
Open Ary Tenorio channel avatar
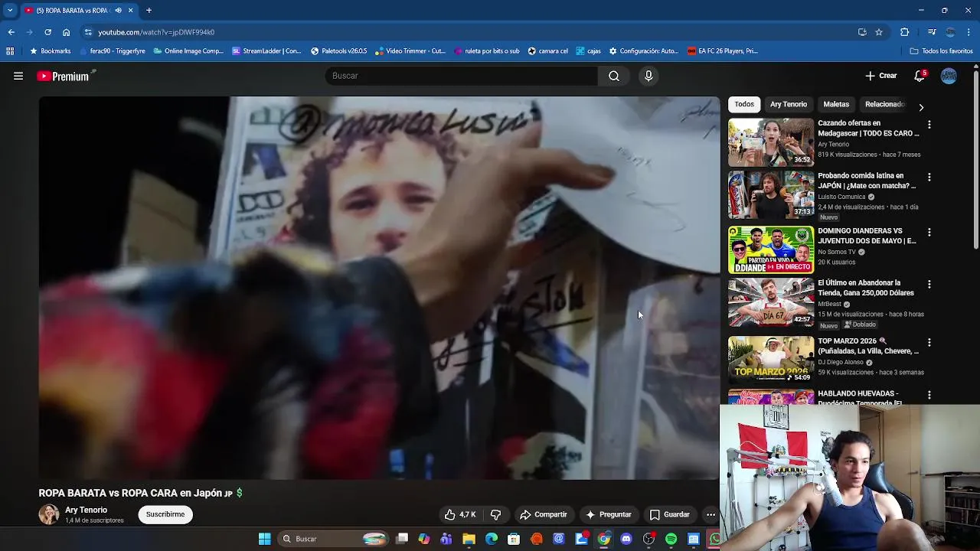[x=49, y=514]
